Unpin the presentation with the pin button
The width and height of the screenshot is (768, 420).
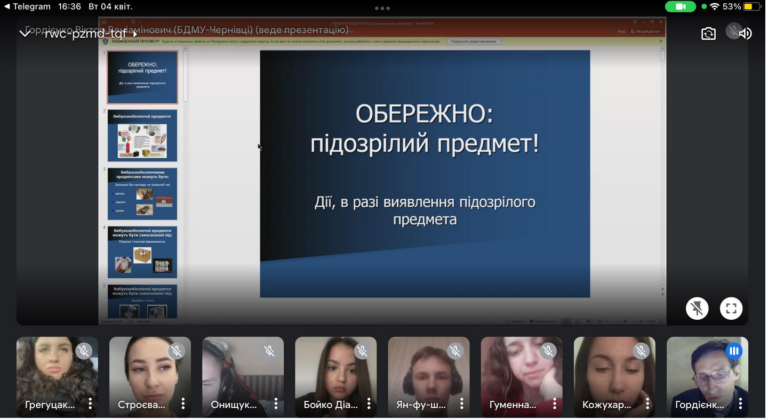698,308
